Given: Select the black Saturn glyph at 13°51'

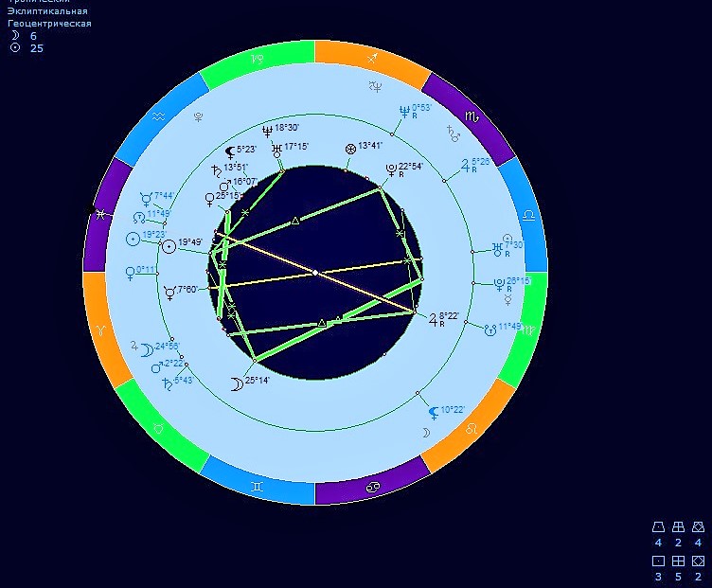Looking at the screenshot, I should [217, 170].
